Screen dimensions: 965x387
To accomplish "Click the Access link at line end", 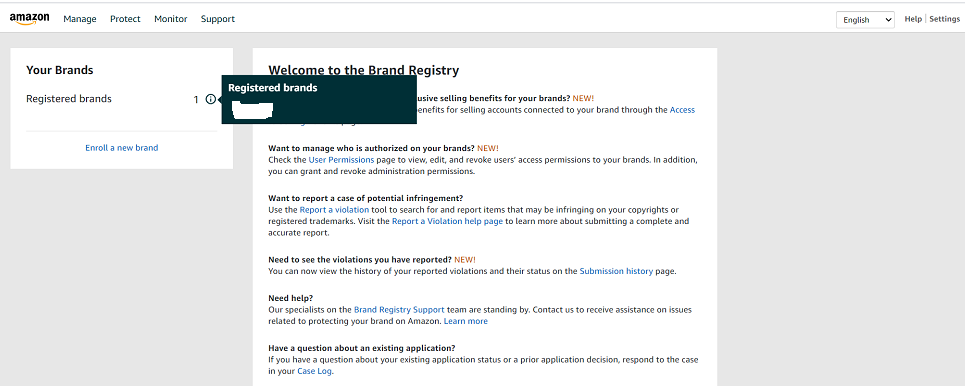I will tap(682, 110).
